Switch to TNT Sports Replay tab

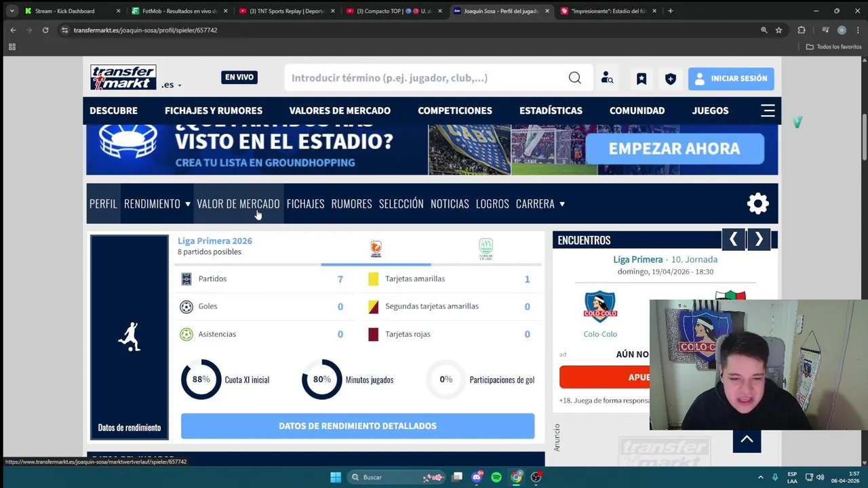pyautogui.click(x=287, y=11)
